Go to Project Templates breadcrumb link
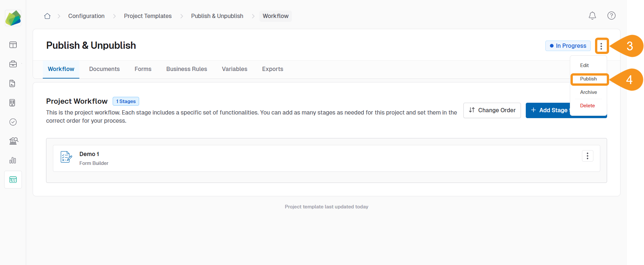 tap(148, 16)
